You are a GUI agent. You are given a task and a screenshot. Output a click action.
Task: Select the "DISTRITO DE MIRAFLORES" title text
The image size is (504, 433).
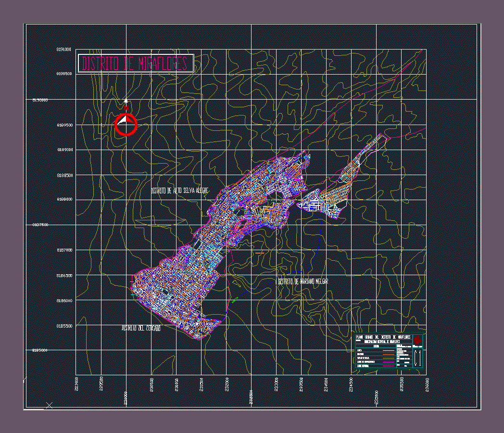pyautogui.click(x=135, y=64)
